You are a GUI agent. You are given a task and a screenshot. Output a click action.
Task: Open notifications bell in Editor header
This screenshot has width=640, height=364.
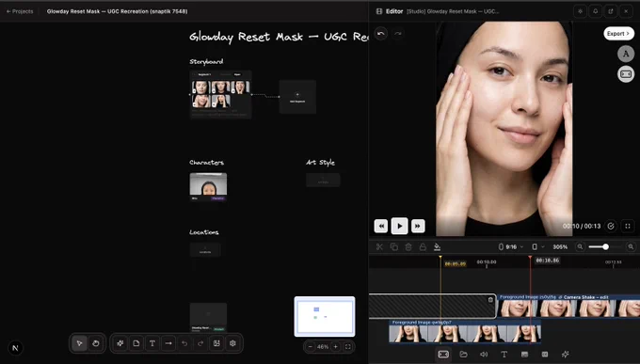pyautogui.click(x=596, y=11)
